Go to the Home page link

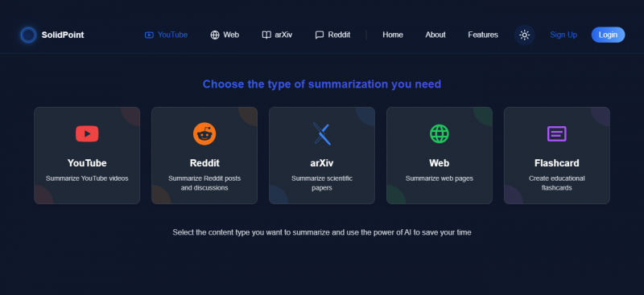pos(393,35)
